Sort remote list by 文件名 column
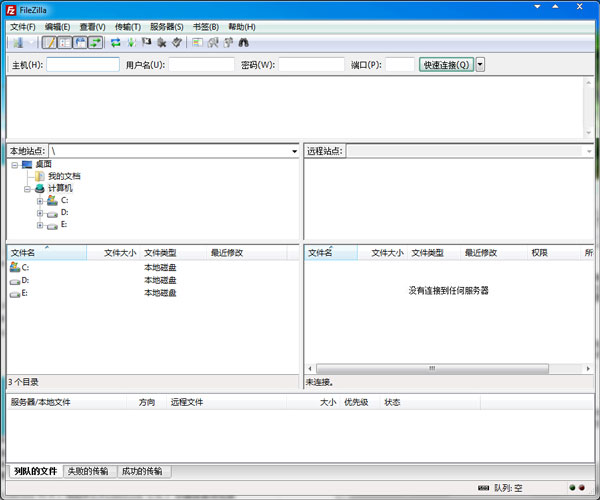This screenshot has height=500, width=600. [331, 252]
